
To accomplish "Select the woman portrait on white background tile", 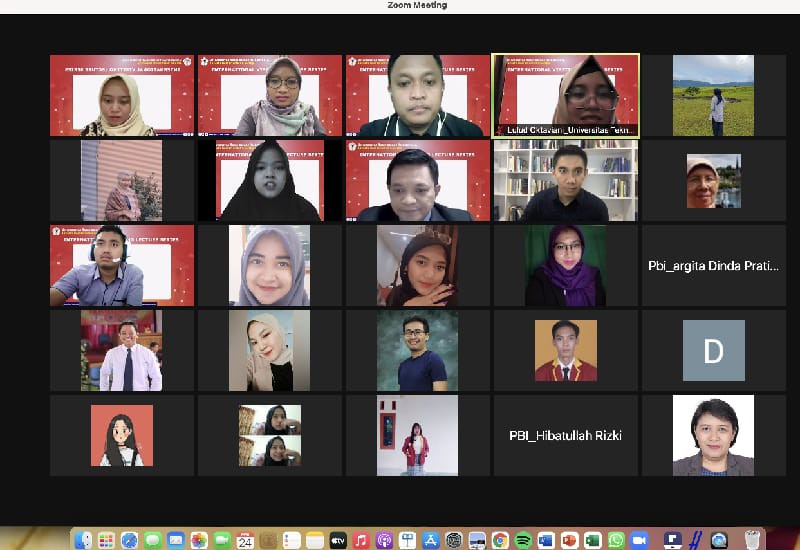I will pyautogui.click(x=713, y=435).
